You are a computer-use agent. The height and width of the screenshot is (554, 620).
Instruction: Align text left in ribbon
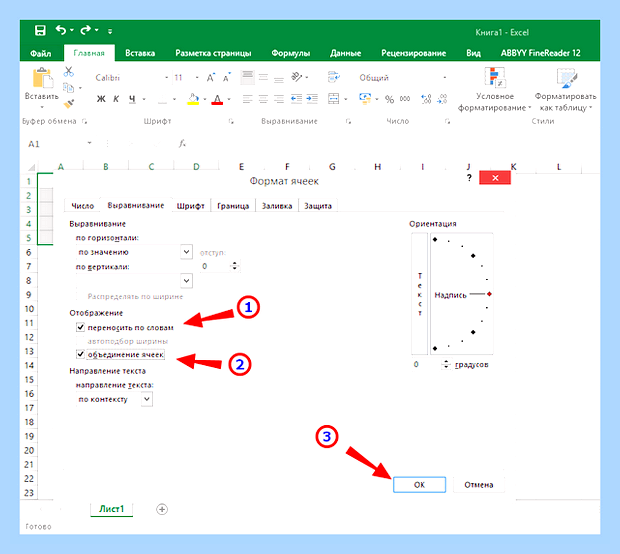click(x=248, y=98)
